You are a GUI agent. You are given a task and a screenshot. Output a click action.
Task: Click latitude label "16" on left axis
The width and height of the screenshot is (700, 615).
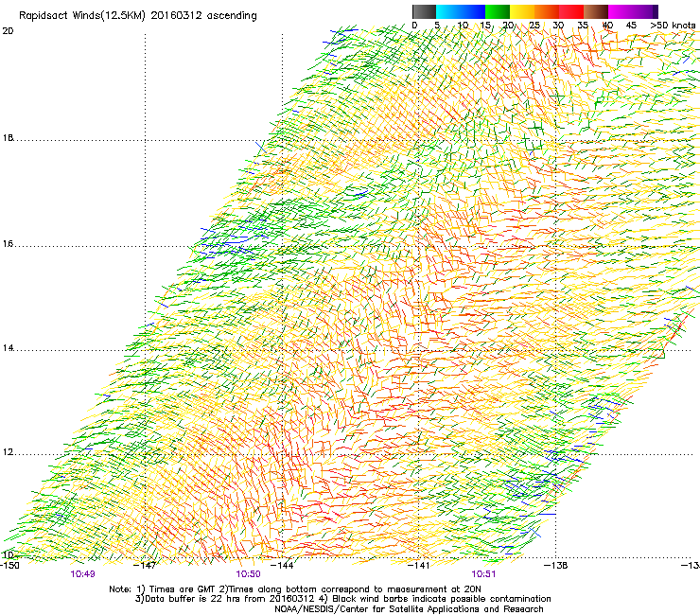click(x=8, y=244)
